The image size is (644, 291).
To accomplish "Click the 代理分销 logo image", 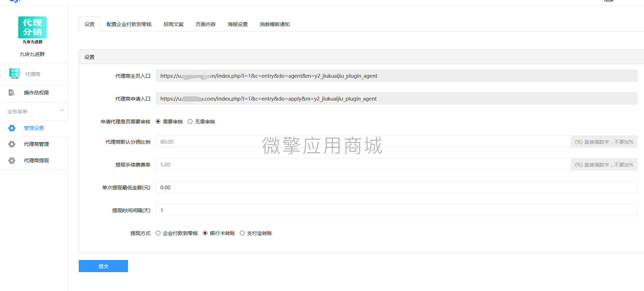I will click(x=32, y=30).
